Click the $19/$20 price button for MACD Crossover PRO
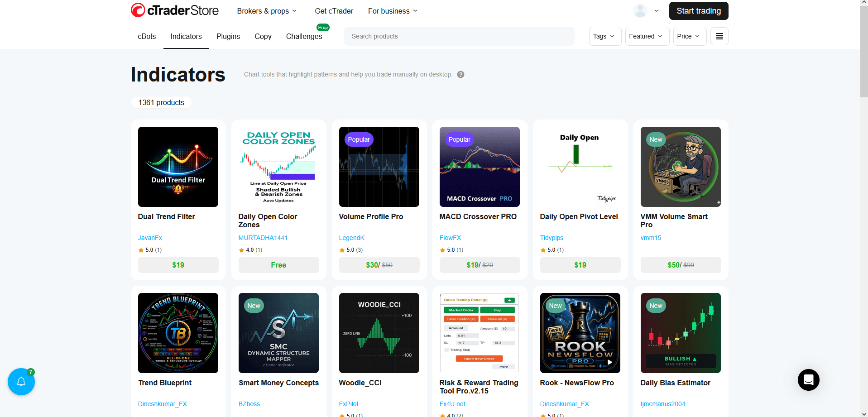 pyautogui.click(x=480, y=265)
